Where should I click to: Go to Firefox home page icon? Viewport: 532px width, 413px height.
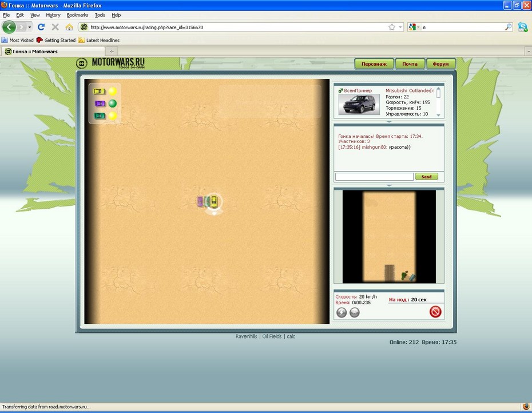click(x=69, y=27)
